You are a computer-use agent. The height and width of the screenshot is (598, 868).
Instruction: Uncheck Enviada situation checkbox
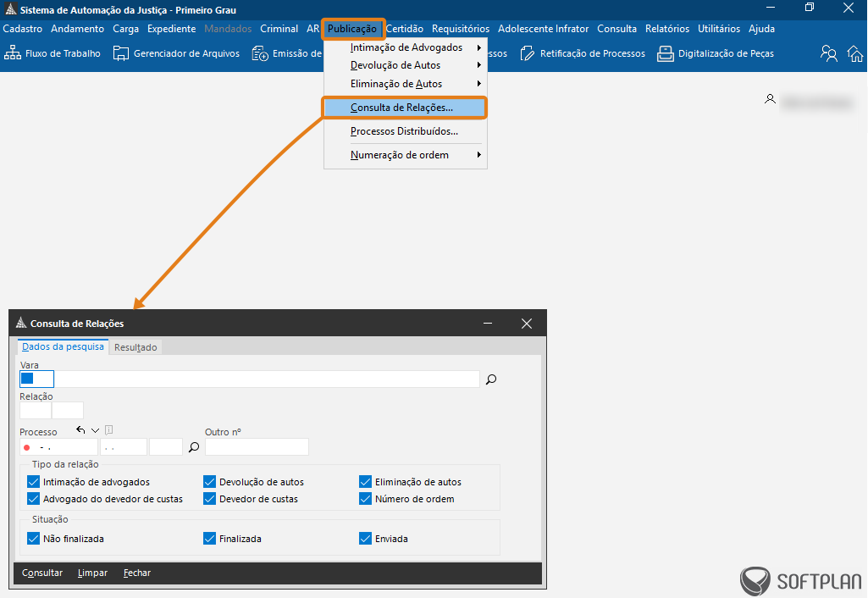365,539
